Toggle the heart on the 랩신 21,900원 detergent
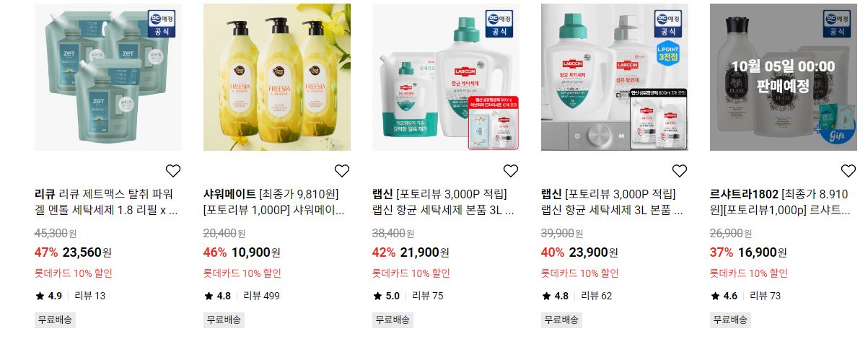The height and width of the screenshot is (339, 868). click(511, 171)
